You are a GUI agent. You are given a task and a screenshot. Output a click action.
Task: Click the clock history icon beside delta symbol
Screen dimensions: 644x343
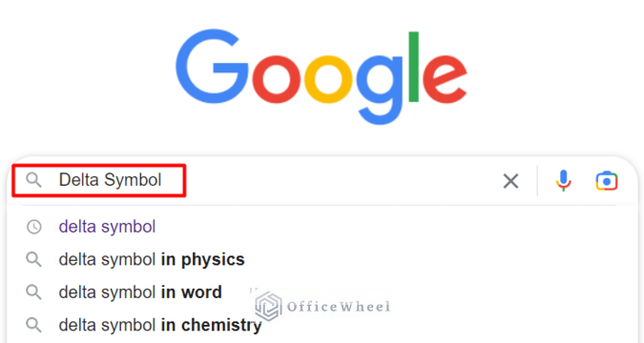tap(33, 227)
